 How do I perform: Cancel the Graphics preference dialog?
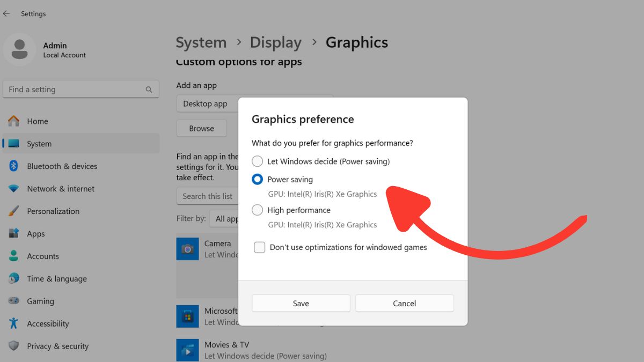(x=404, y=304)
